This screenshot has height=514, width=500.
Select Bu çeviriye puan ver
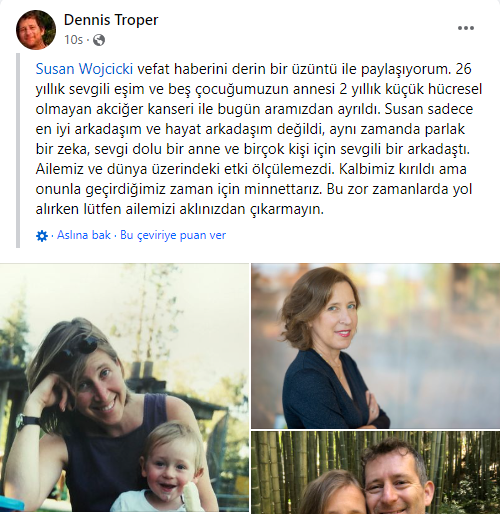(x=173, y=235)
